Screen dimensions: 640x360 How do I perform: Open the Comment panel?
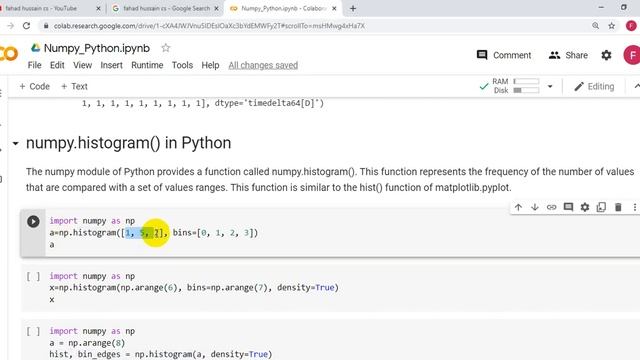click(x=504, y=55)
